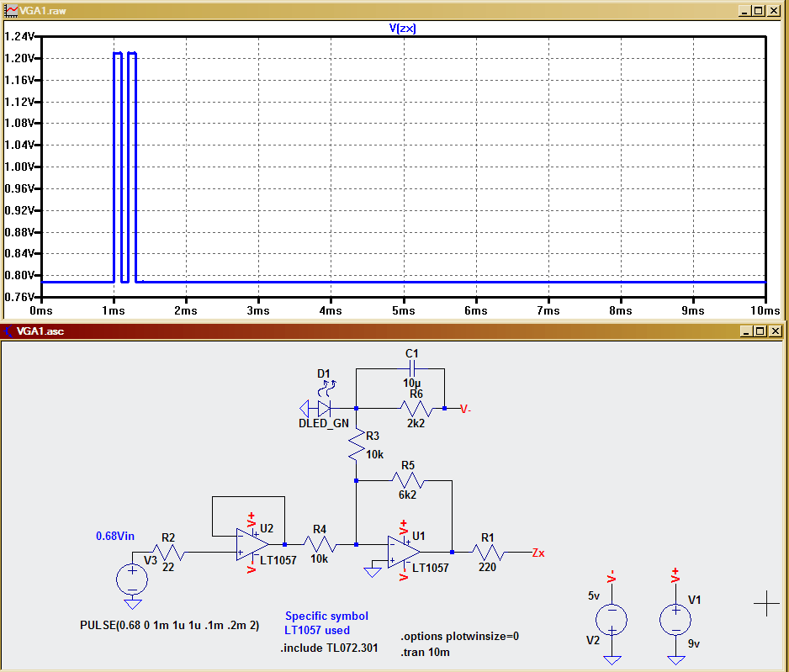Click the vertical R3 resistor symbol
This screenshot has height=672, width=789.
point(357,445)
